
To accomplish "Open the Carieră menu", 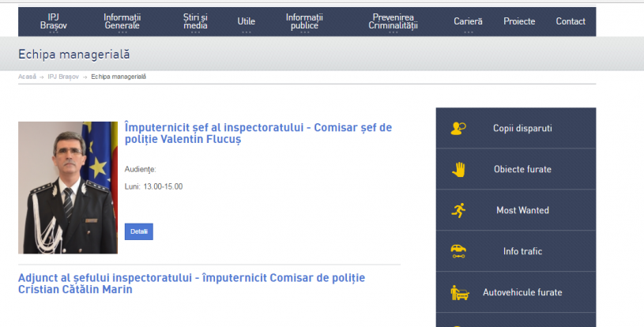I will click(468, 21).
